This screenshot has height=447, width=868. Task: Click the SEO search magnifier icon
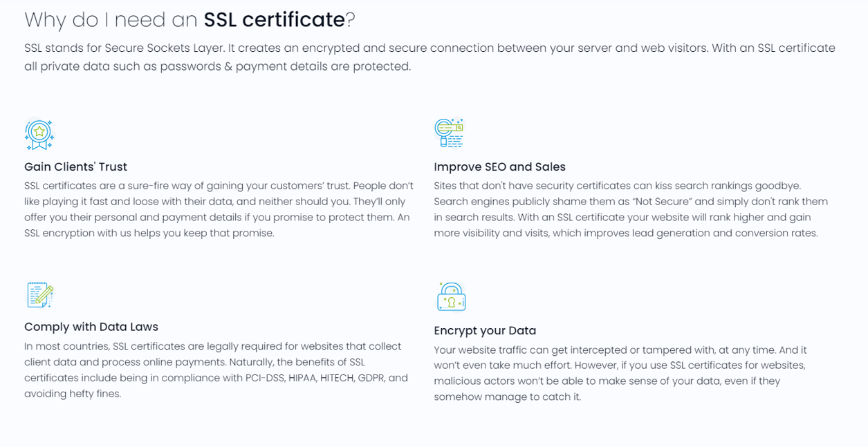point(449,133)
